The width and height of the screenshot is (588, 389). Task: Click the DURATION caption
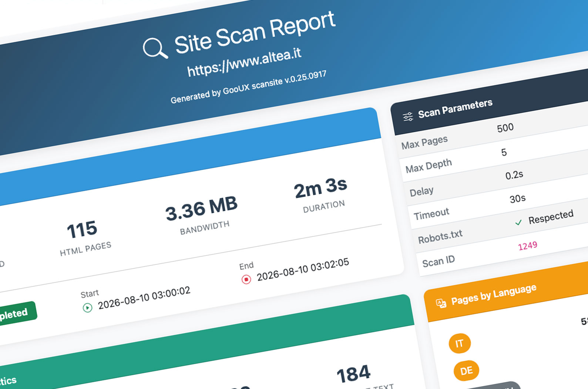tap(324, 207)
